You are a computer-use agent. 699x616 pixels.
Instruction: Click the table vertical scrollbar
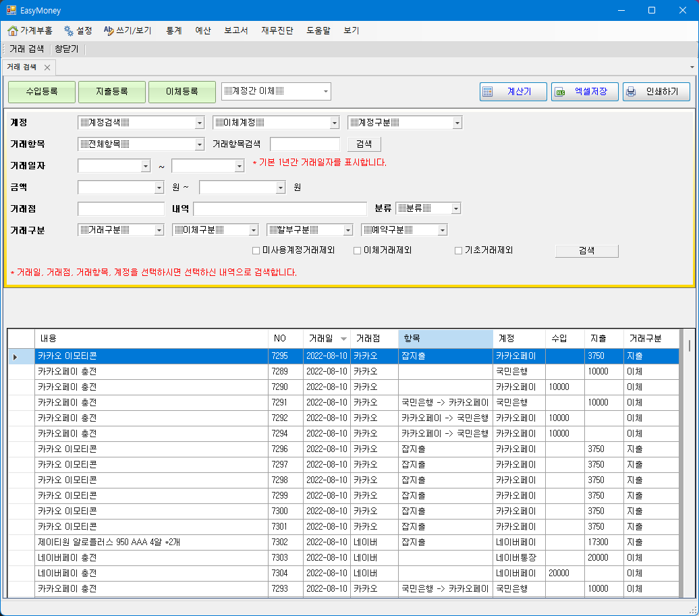pyautogui.click(x=689, y=464)
